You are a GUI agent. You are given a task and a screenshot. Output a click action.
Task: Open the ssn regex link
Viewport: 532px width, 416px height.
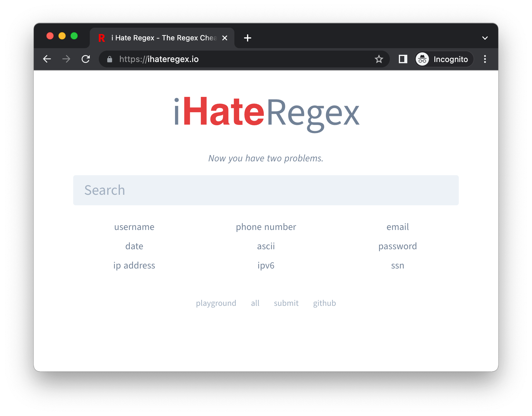(x=398, y=265)
